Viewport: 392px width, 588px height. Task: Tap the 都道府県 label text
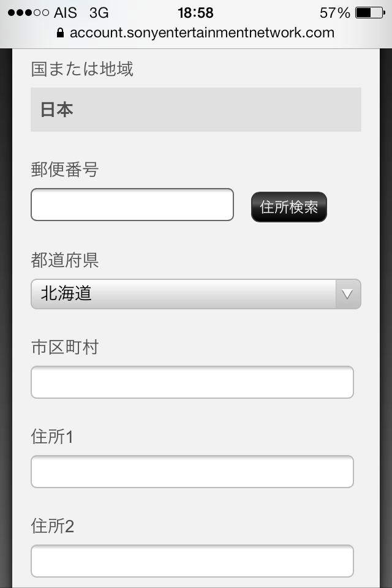(65, 260)
